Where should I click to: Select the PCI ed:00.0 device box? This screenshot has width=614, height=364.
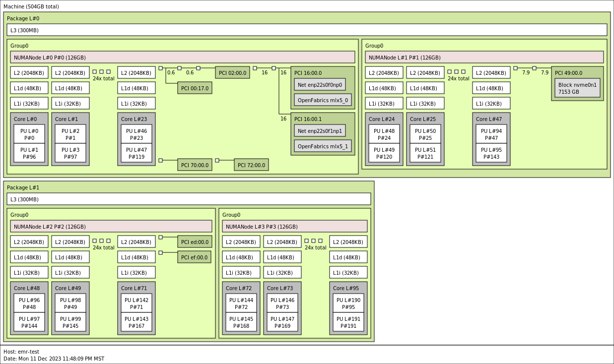click(195, 242)
